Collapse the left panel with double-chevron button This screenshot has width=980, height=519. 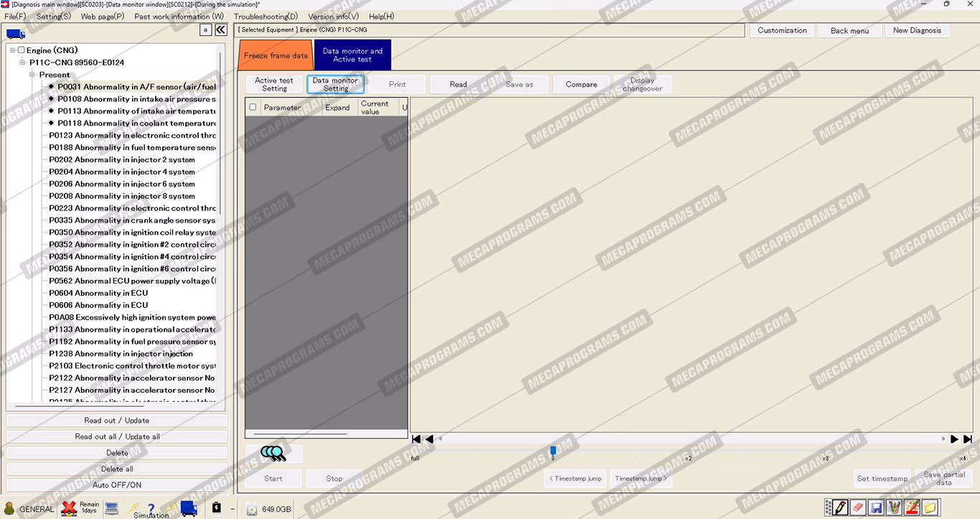[221, 30]
